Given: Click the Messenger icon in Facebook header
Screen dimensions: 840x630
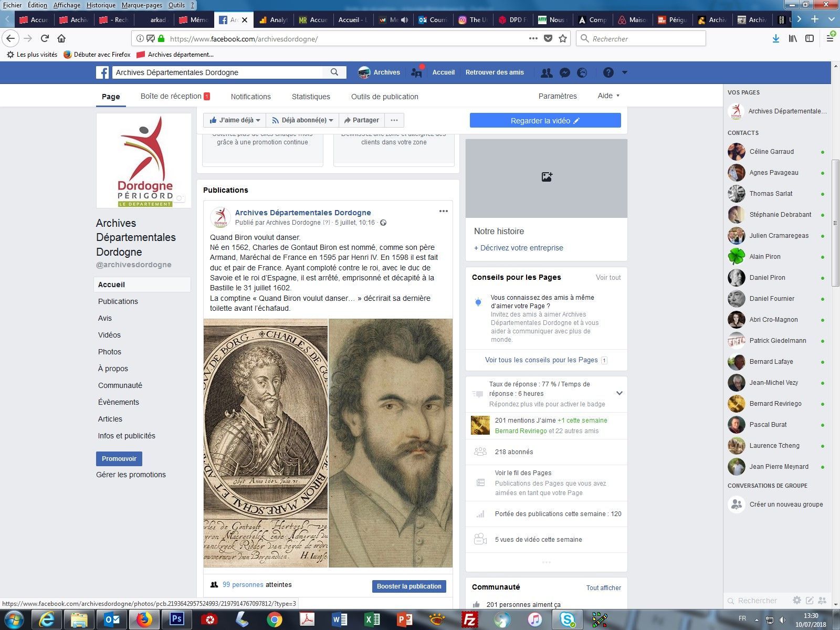Looking at the screenshot, I should click(564, 73).
